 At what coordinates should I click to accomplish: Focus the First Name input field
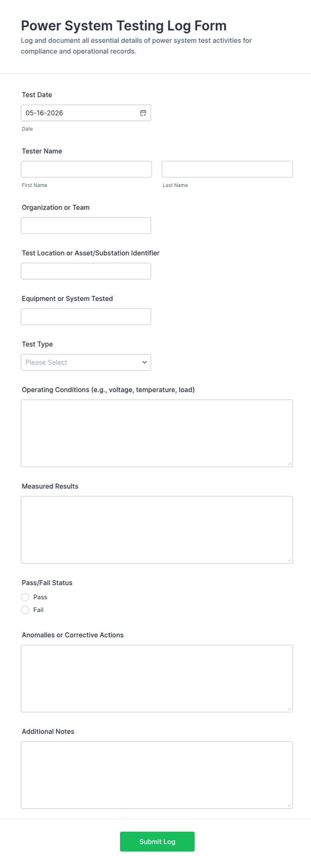pyautogui.click(x=86, y=169)
